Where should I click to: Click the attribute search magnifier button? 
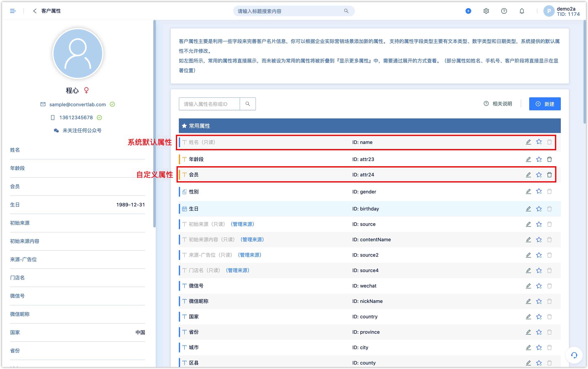click(x=248, y=104)
